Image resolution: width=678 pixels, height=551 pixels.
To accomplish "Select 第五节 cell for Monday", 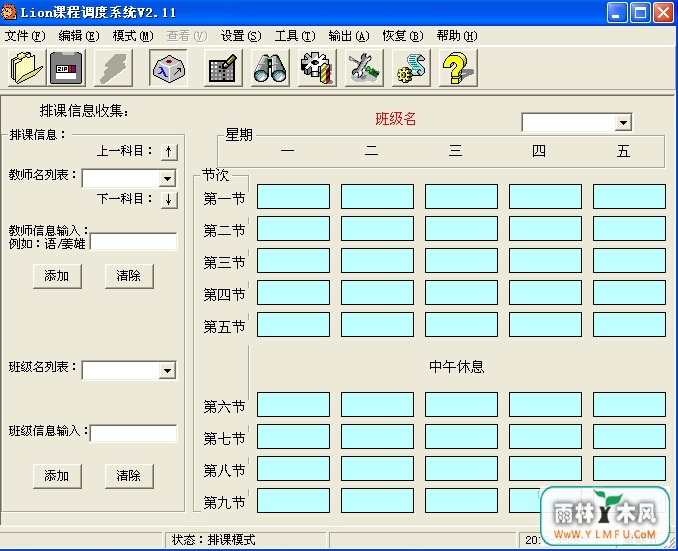I will (x=293, y=324).
